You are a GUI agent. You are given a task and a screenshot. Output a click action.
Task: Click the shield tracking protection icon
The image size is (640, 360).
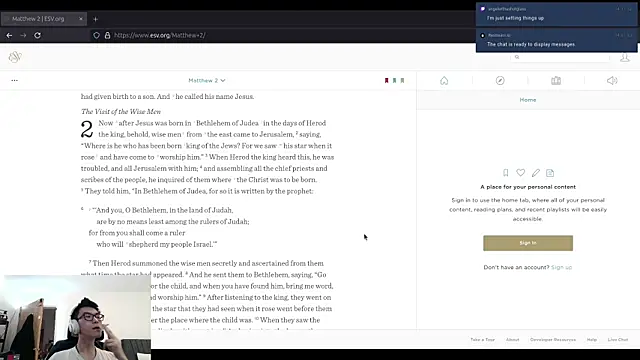(x=96, y=36)
